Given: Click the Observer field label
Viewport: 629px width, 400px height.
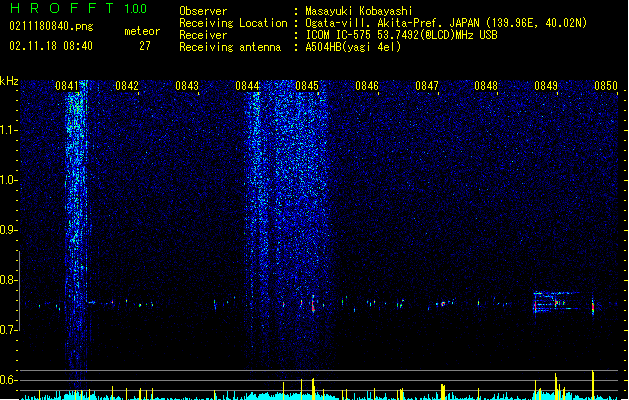Looking at the screenshot, I should [x=203, y=11].
